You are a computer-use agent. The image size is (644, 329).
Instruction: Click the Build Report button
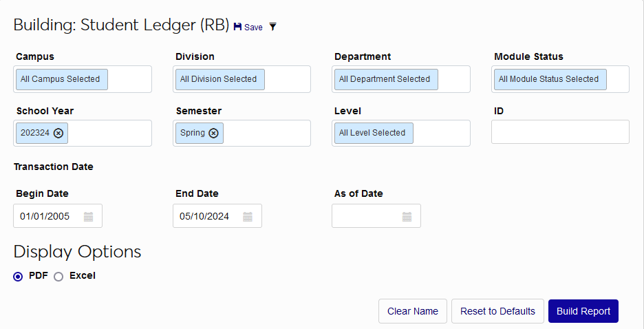pos(583,311)
